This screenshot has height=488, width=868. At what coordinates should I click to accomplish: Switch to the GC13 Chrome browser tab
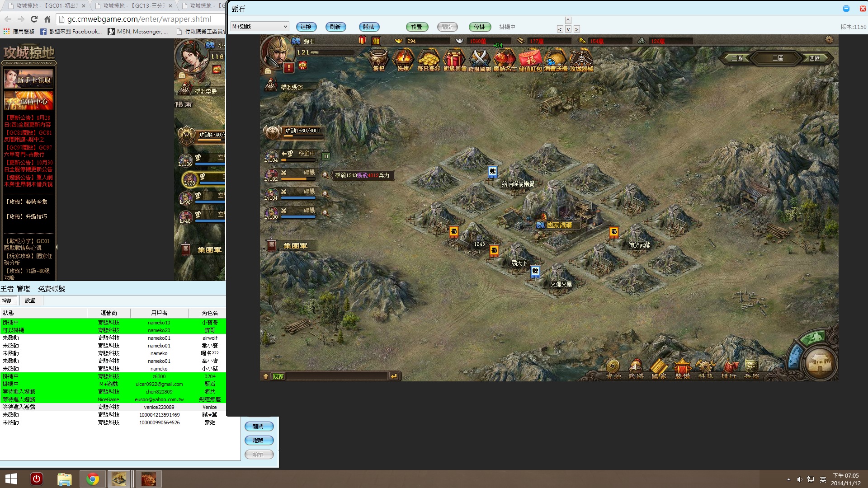click(x=133, y=5)
